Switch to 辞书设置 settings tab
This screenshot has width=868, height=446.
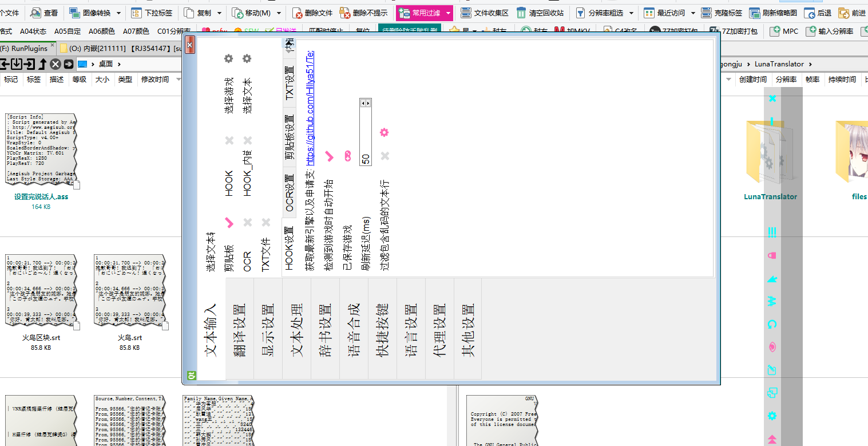326,329
